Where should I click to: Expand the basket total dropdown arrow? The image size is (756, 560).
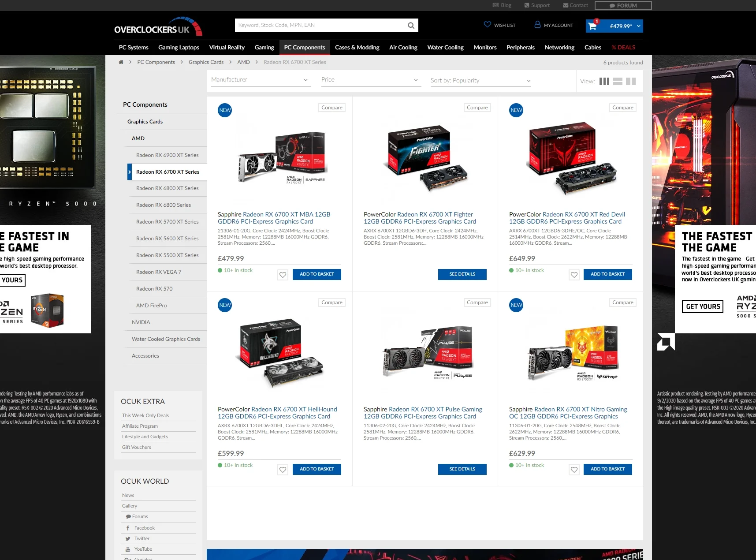coord(638,26)
